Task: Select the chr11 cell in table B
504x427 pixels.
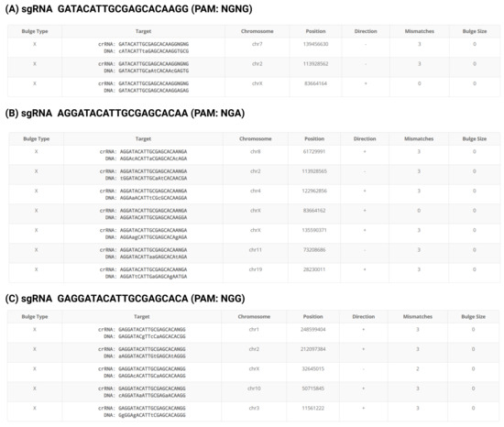Action: pos(256,249)
